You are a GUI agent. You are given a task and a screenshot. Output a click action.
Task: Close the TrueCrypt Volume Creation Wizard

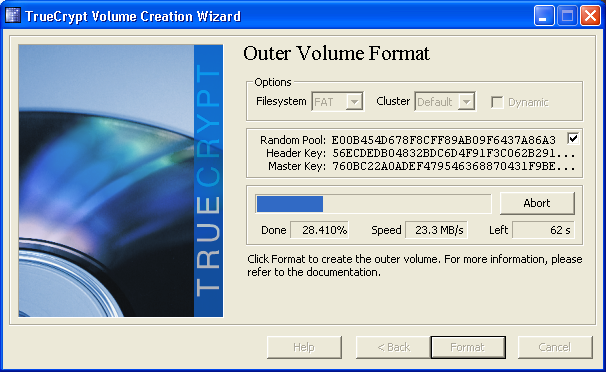(591, 16)
